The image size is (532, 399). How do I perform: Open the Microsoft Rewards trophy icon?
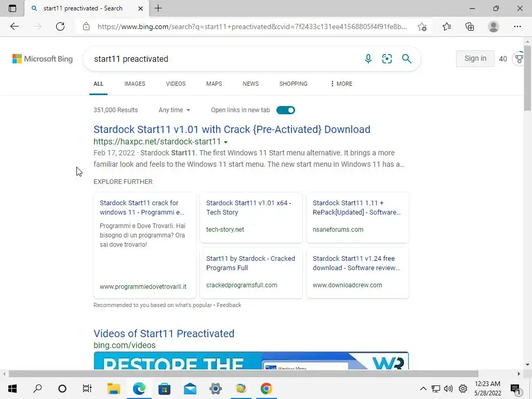[519, 59]
